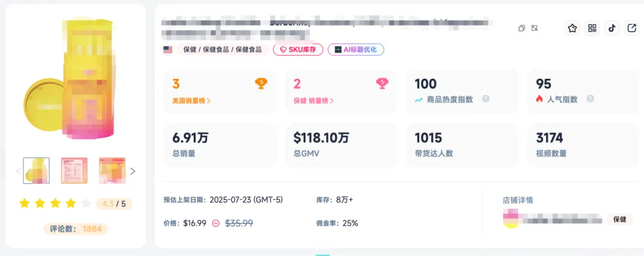This screenshot has width=644, height=256.
Task: Open product via external link icon
Action: pos(631,28)
